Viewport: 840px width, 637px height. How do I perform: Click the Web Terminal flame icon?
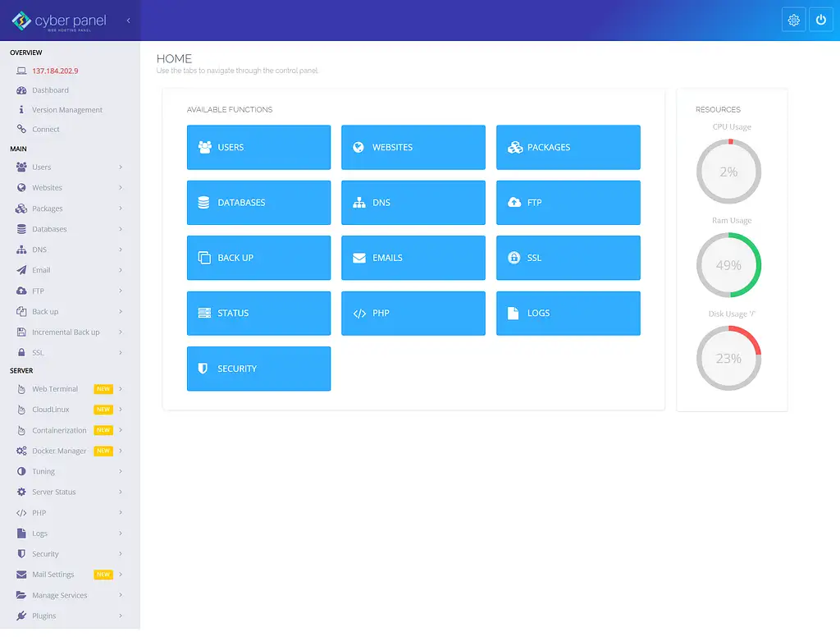tap(21, 389)
